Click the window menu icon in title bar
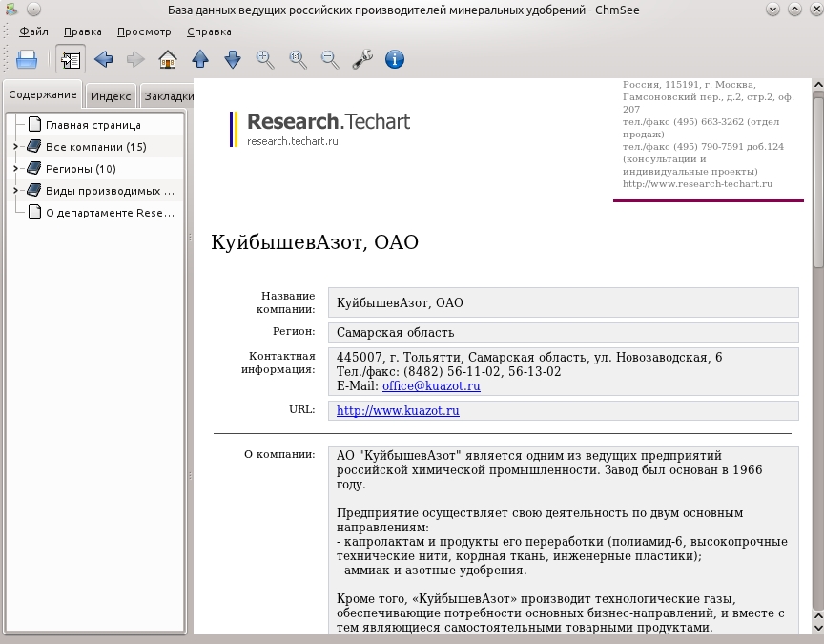Image resolution: width=824 pixels, height=644 pixels. (x=11, y=9)
